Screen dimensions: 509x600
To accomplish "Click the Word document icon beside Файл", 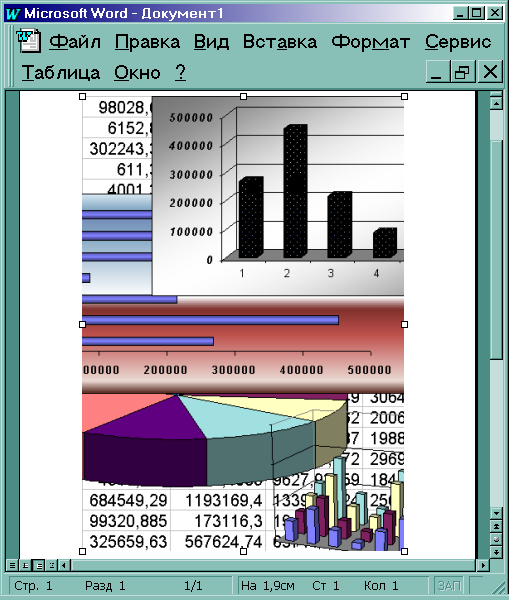I will 29,41.
